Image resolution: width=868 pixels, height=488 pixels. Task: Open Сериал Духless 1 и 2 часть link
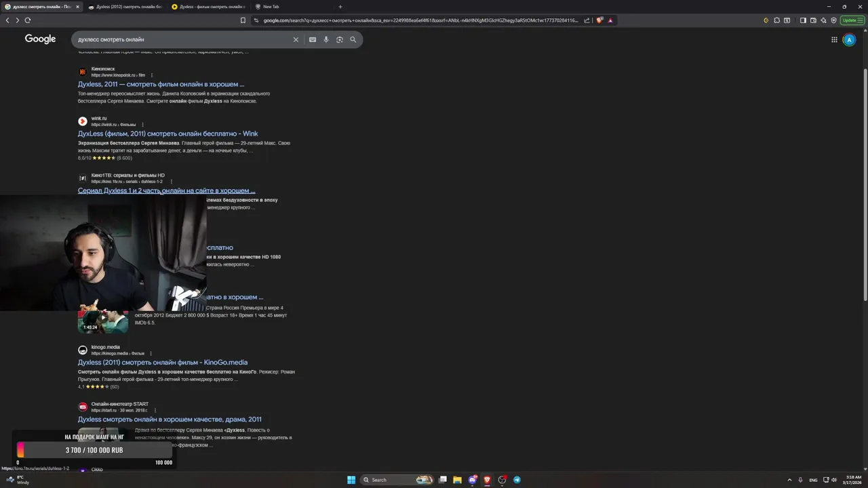(166, 190)
